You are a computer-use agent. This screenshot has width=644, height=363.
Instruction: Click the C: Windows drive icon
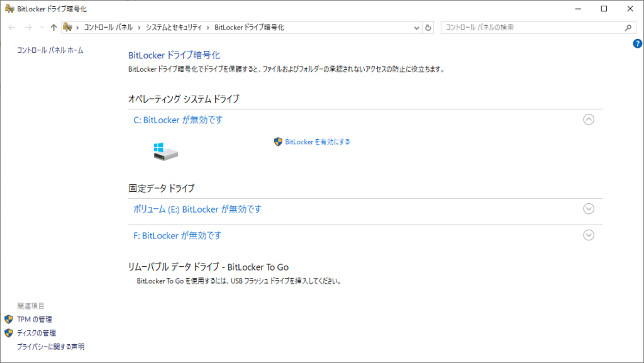coord(165,152)
